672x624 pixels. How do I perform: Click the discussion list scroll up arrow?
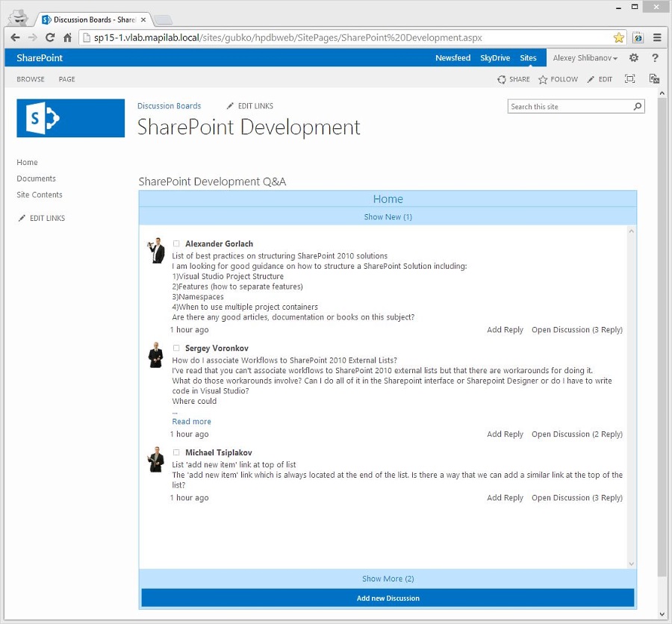pyautogui.click(x=631, y=231)
